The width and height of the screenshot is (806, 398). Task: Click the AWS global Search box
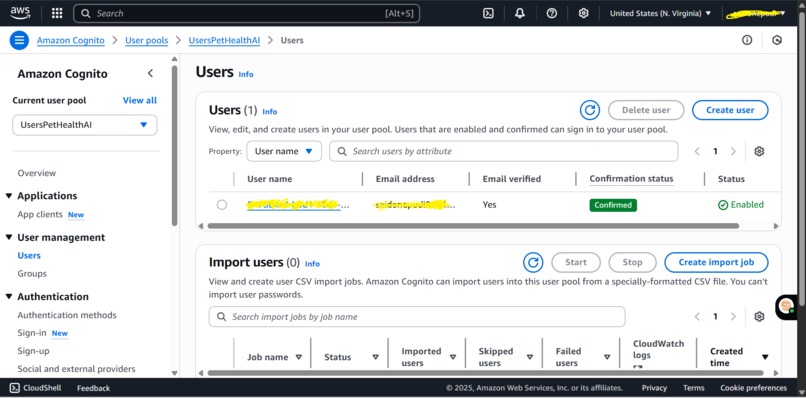pyautogui.click(x=247, y=13)
